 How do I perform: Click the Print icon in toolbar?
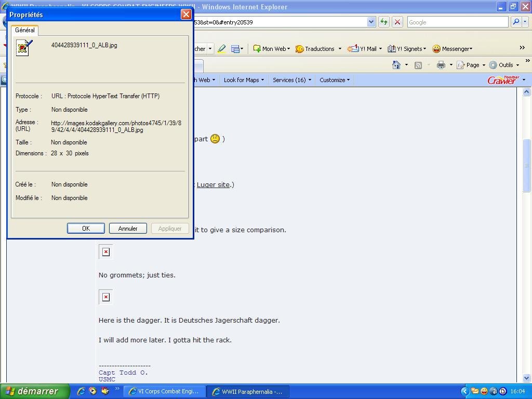(x=441, y=65)
